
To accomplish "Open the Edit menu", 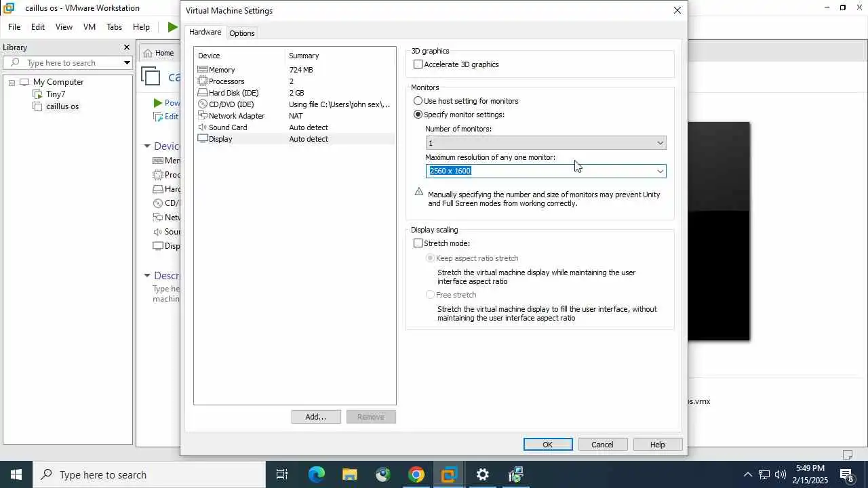I will 38,27.
